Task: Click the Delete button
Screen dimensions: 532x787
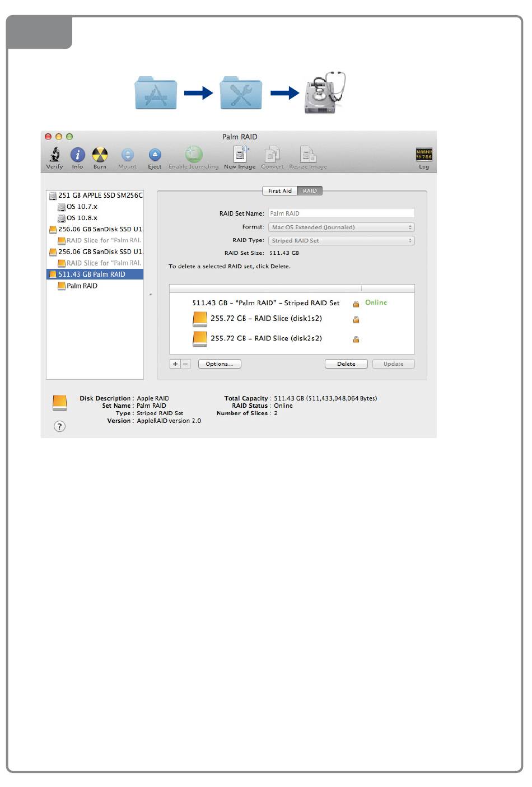Action: 346,364
